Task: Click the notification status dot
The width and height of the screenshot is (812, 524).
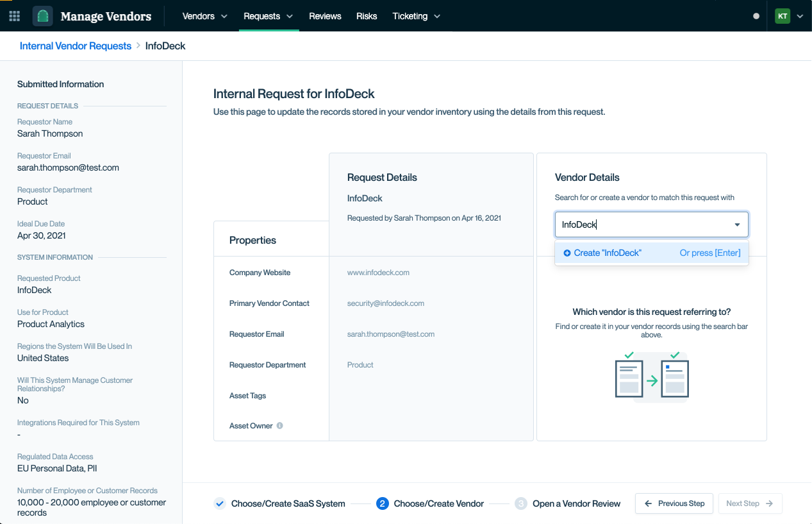Action: (756, 16)
